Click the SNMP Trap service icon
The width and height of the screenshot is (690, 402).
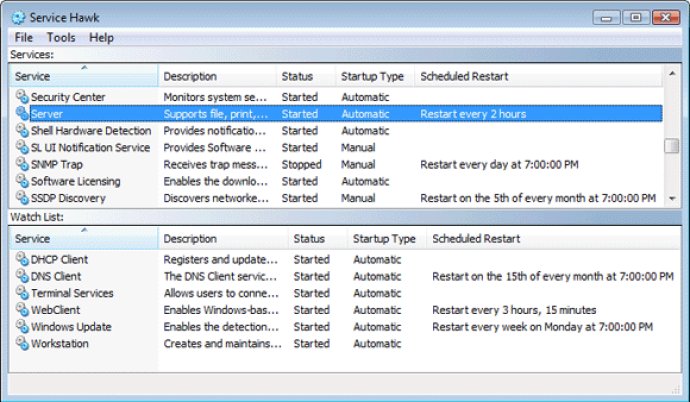tap(22, 164)
